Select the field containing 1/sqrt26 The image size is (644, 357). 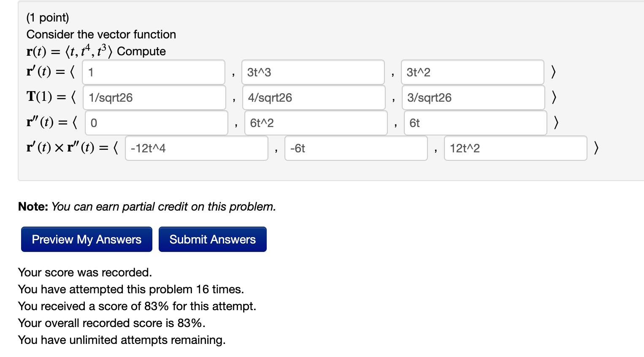point(154,97)
